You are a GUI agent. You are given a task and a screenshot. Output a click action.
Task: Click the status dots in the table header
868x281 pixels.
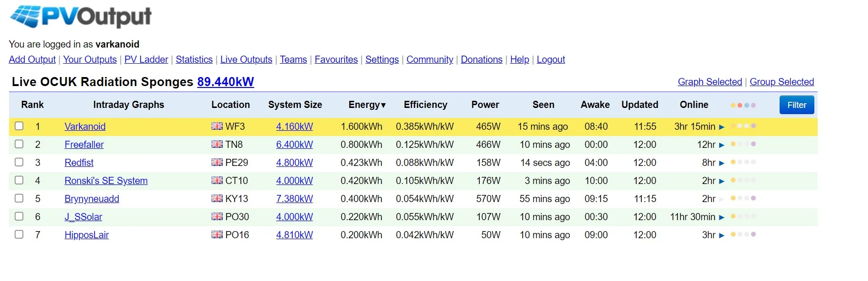coord(743,105)
